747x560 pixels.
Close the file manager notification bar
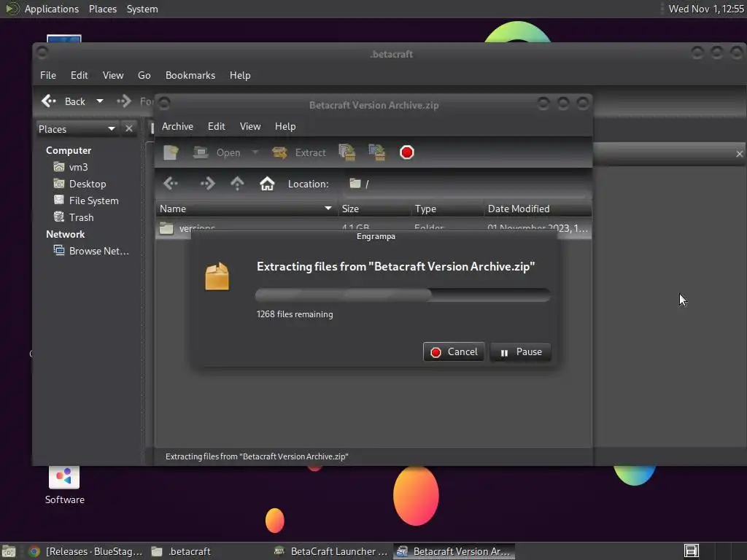coord(739,154)
